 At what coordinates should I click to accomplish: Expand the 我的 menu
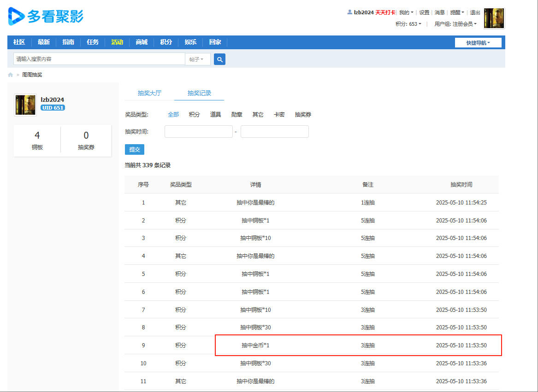click(x=406, y=12)
